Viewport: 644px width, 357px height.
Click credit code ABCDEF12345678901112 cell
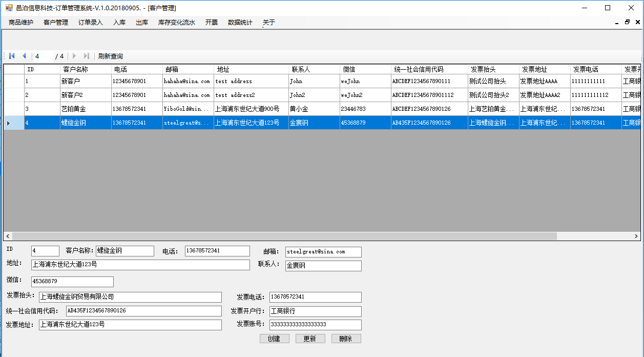click(x=429, y=95)
